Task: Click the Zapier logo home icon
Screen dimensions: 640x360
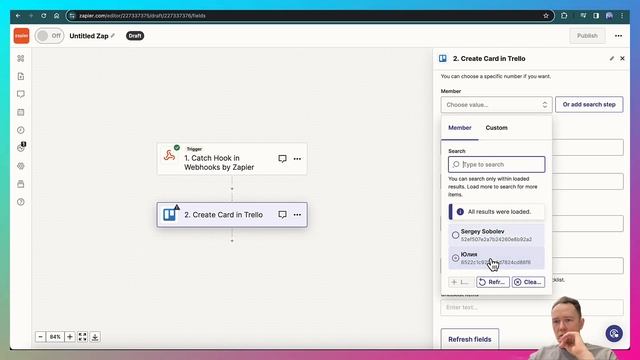Action: click(x=21, y=36)
